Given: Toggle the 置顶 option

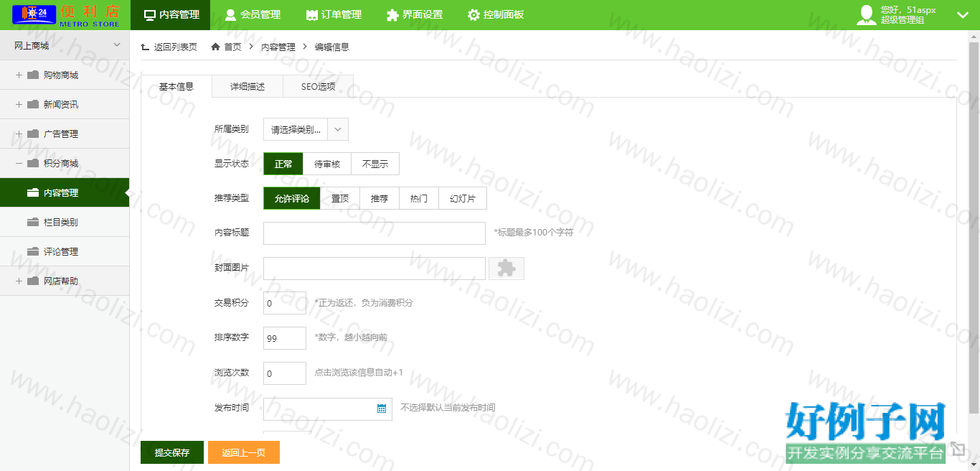Looking at the screenshot, I should (340, 198).
